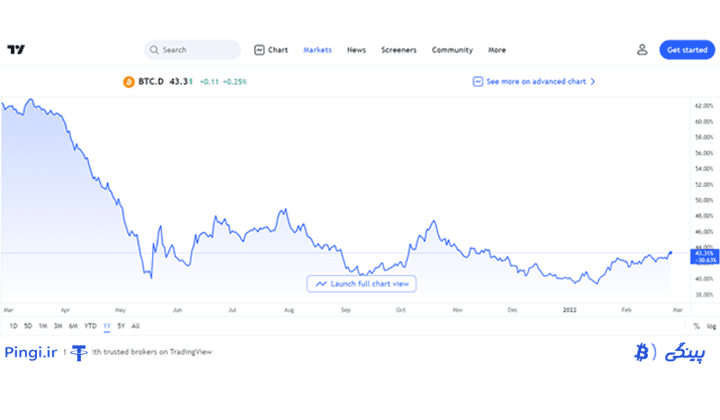Click the user profile icon
Viewport: 720px width, 420px height.
[x=642, y=50]
